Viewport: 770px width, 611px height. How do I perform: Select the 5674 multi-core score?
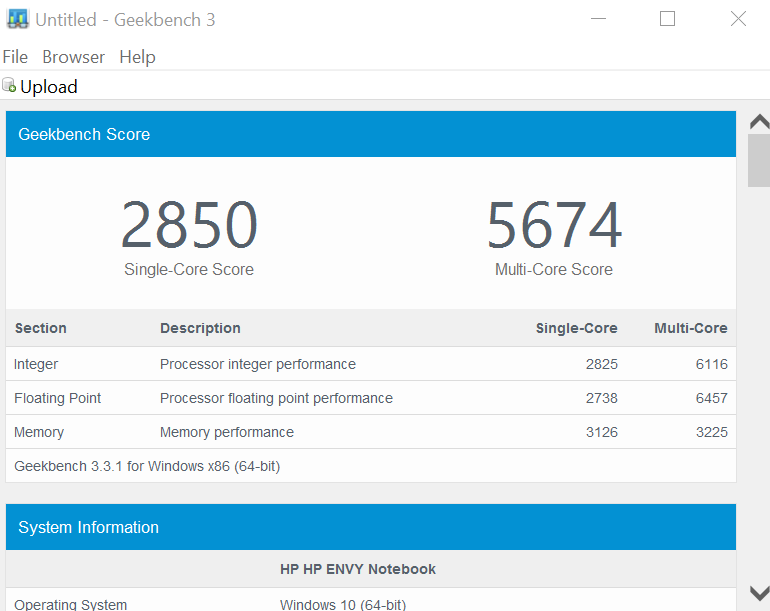point(554,225)
